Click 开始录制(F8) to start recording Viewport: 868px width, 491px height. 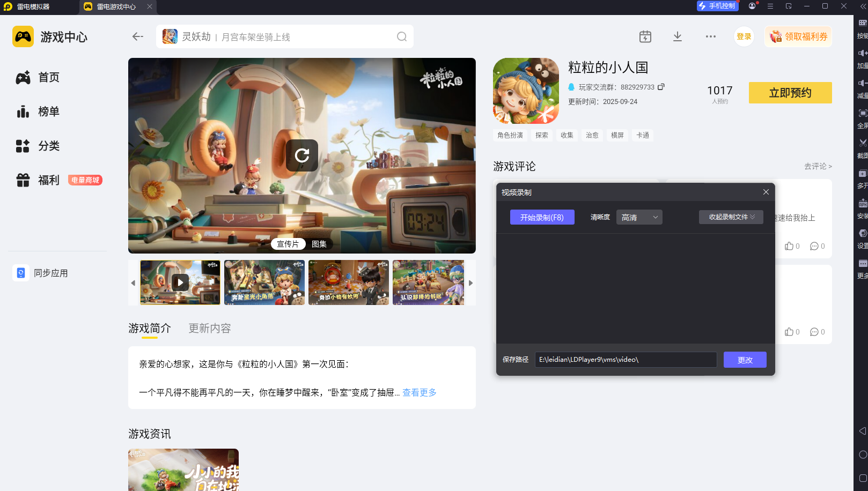tap(542, 217)
